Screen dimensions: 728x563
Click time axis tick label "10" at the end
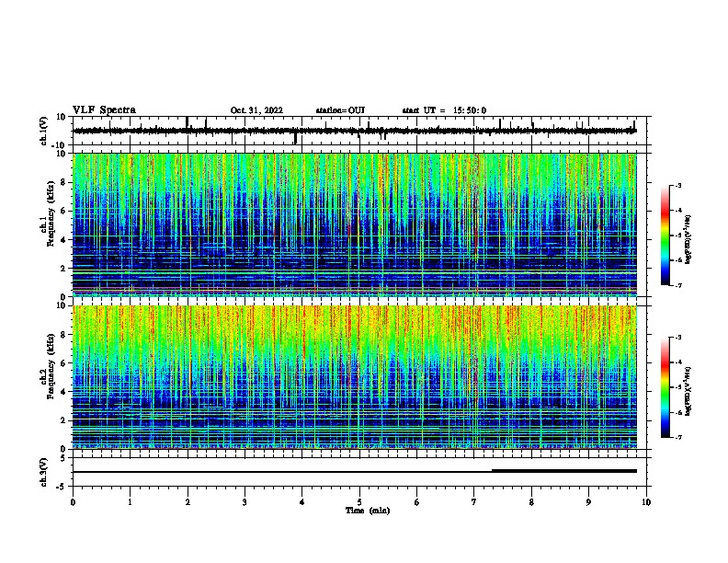pos(646,502)
